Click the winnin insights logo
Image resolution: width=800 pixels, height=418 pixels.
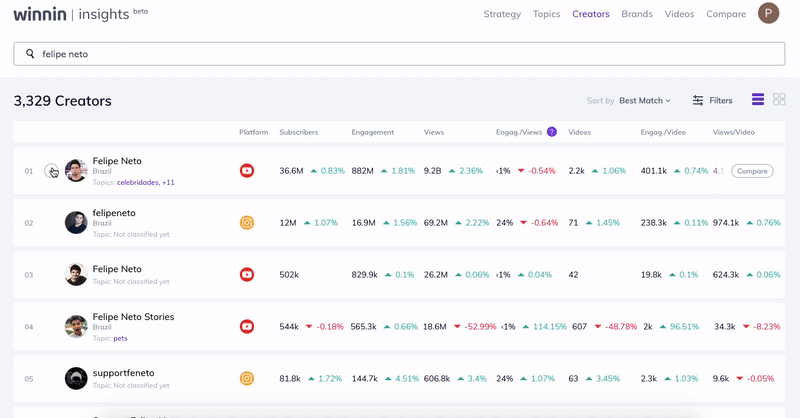[81, 14]
